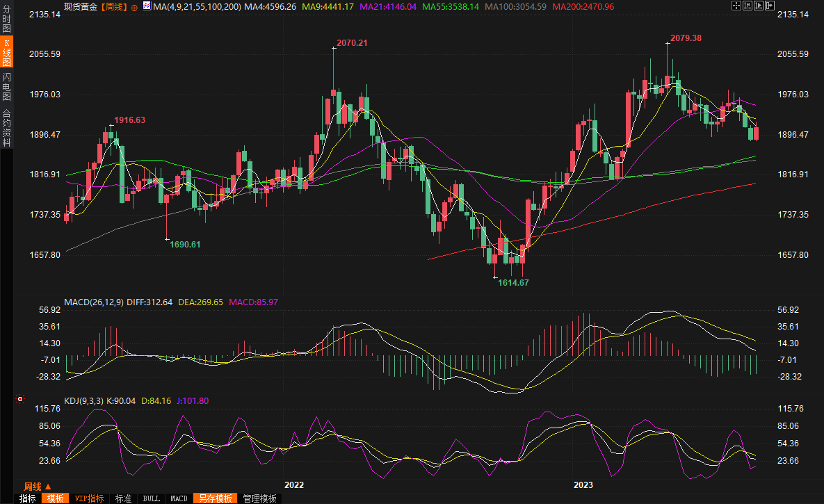Open MA(4,9,21,55,100,200) parameter settings
This screenshot has height=504, width=824.
click(197, 6)
